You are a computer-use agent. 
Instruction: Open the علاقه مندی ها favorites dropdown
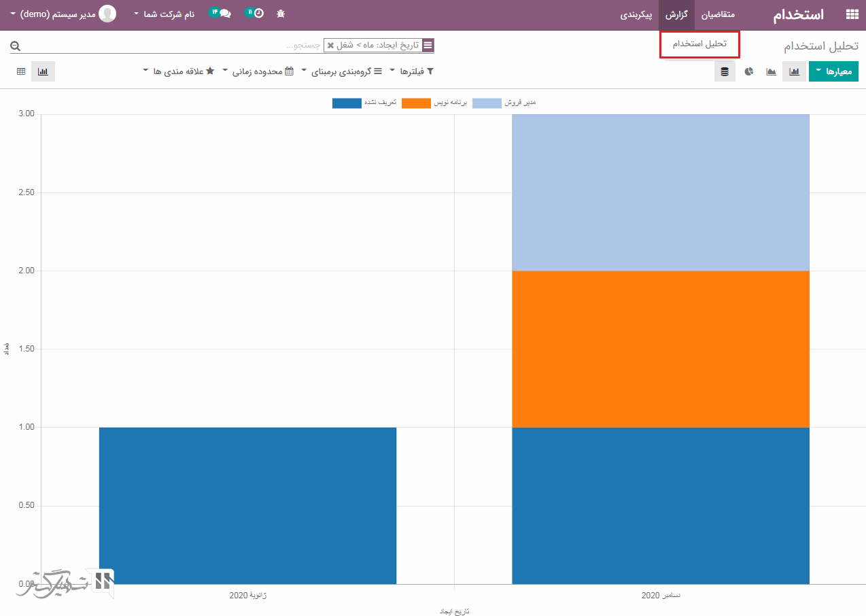click(179, 71)
